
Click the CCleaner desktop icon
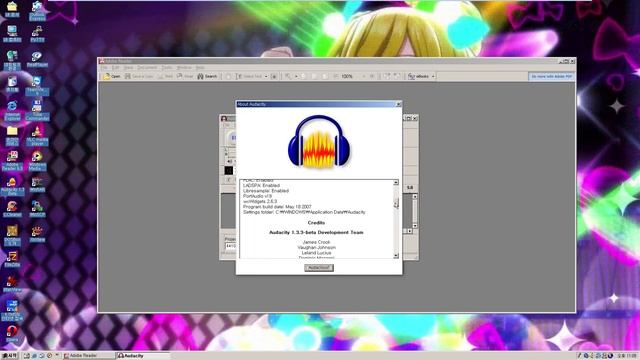click(12, 209)
